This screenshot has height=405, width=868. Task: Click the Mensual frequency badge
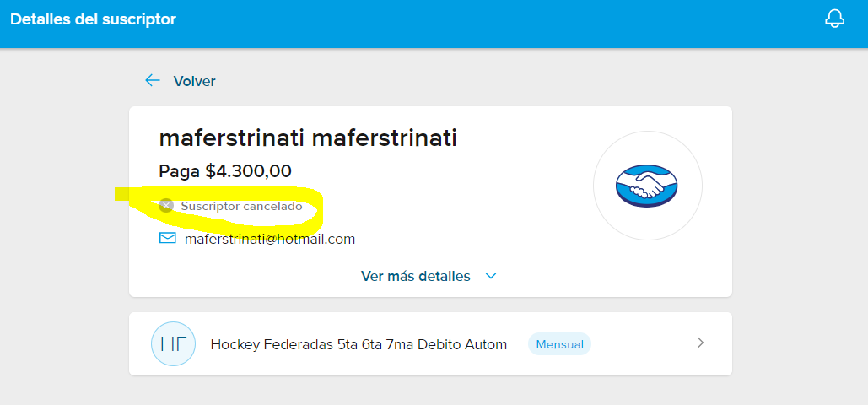pyautogui.click(x=559, y=344)
